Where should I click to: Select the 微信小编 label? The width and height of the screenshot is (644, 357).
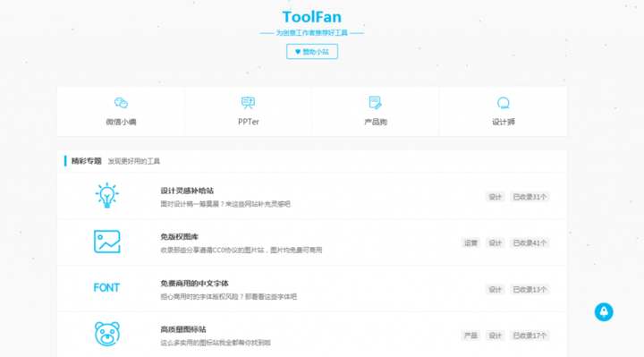(121, 122)
